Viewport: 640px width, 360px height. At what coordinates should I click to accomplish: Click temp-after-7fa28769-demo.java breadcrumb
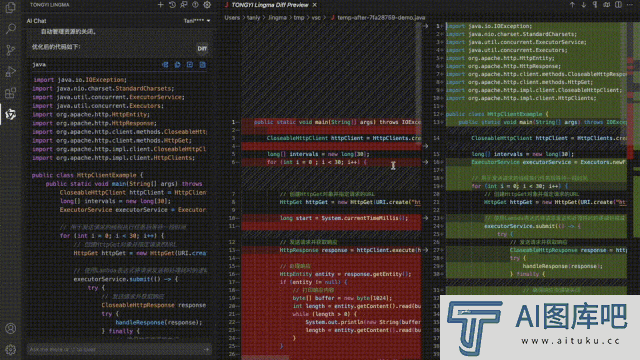[381, 18]
